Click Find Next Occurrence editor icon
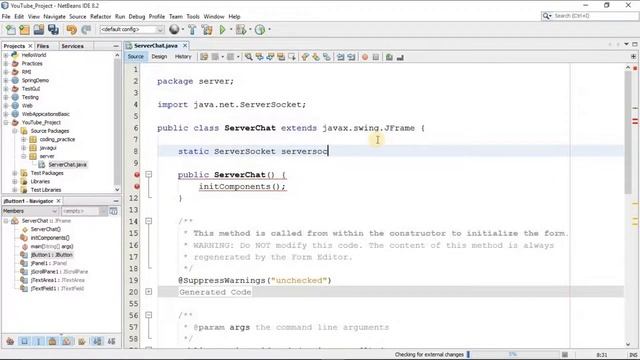The height and width of the screenshot is (360, 640). tap(270, 57)
